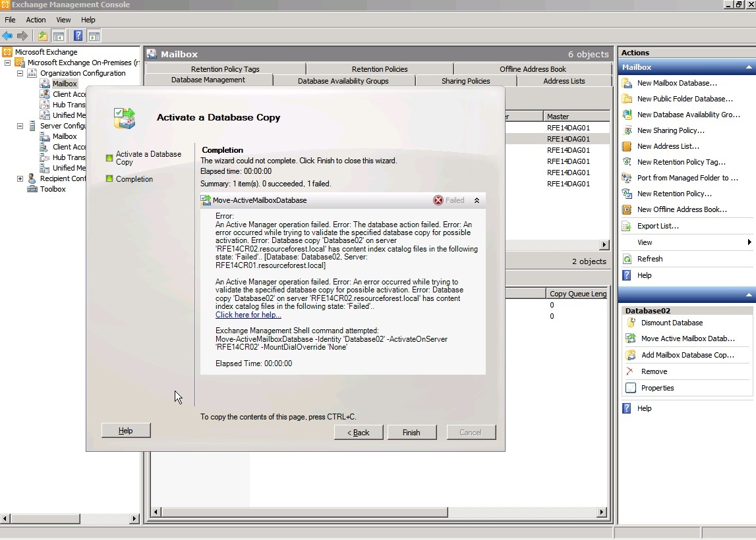Click the Master column header
This screenshot has height=540, width=756.
click(x=576, y=116)
